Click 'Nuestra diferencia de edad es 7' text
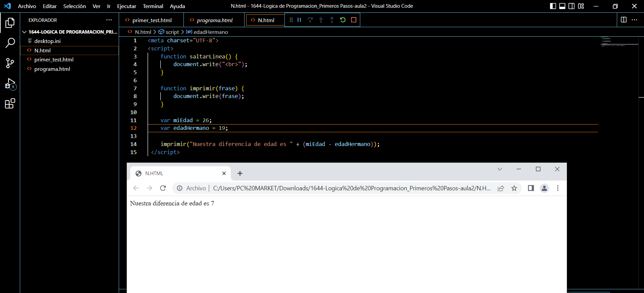The height and width of the screenshot is (293, 644). (172, 203)
